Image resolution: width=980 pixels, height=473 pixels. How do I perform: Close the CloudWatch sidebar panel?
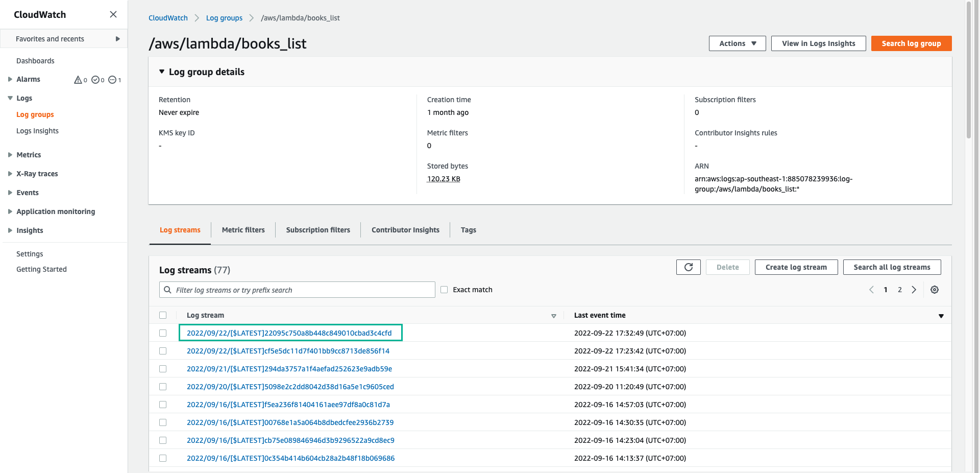[113, 14]
